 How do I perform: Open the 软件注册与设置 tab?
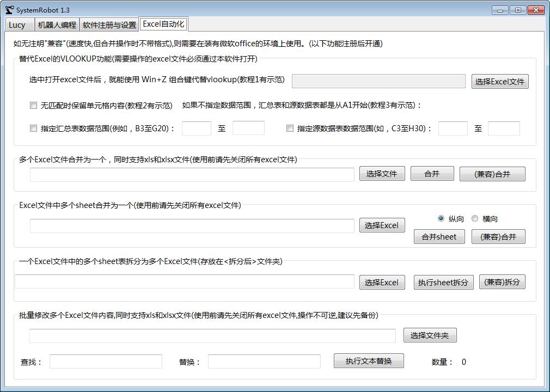click(x=109, y=25)
